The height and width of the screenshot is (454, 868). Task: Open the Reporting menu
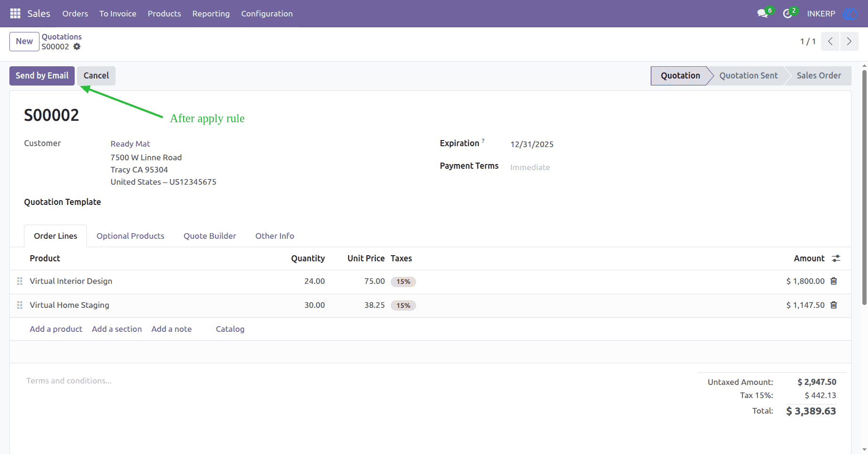(x=211, y=14)
